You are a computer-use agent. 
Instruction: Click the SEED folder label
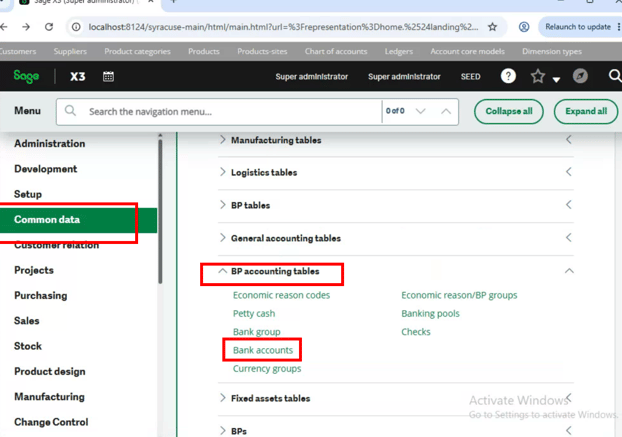click(470, 77)
